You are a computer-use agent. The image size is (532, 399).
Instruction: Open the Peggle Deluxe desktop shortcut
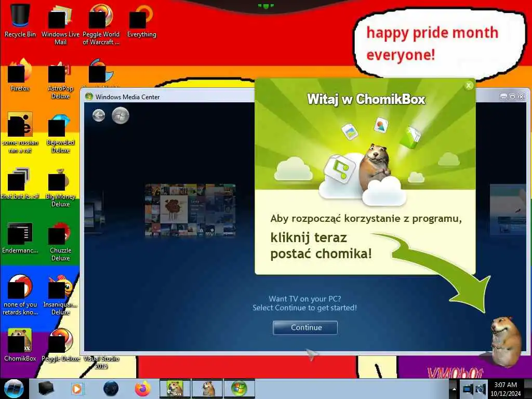[60, 344]
